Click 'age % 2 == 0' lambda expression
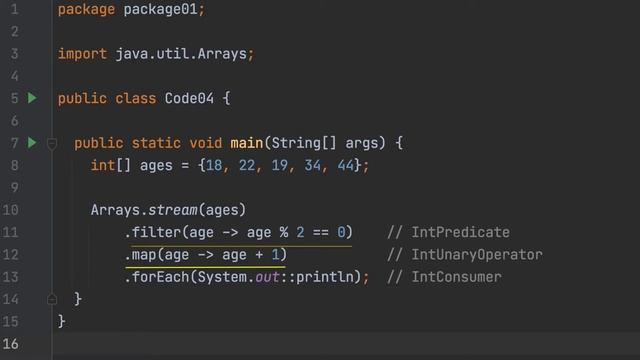 pyautogui.click(x=296, y=232)
